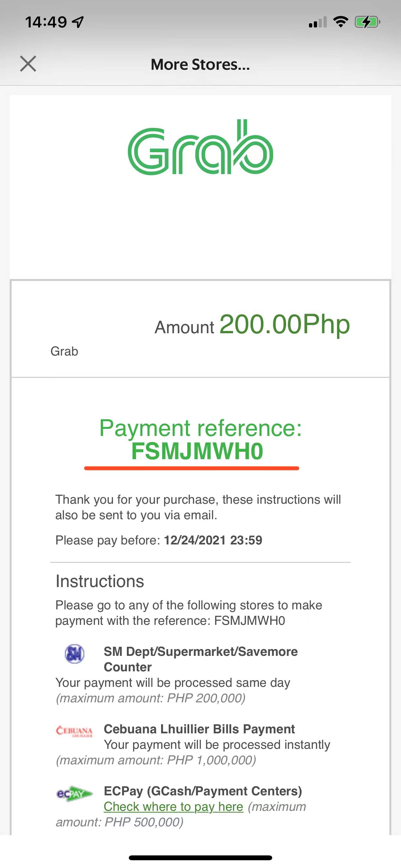Screen dimensions: 401x868
Task: Tap the More Stores... page title
Action: [x=200, y=64]
